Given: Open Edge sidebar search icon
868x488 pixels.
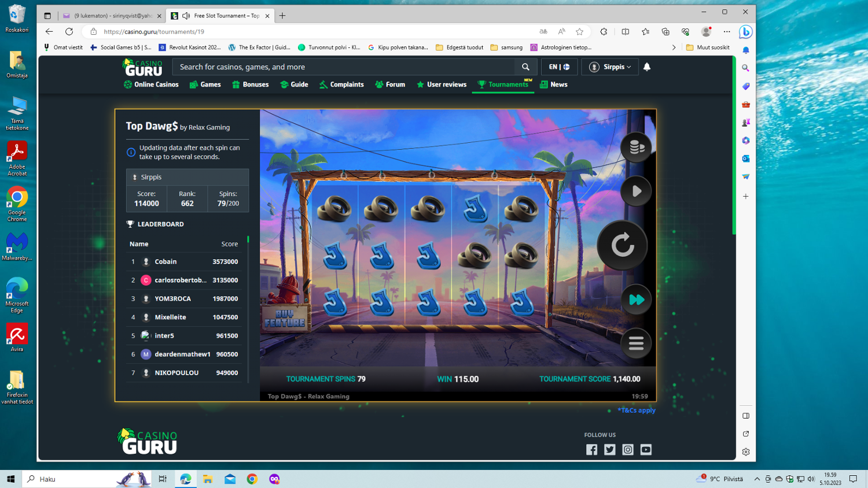Looking at the screenshot, I should [x=746, y=68].
